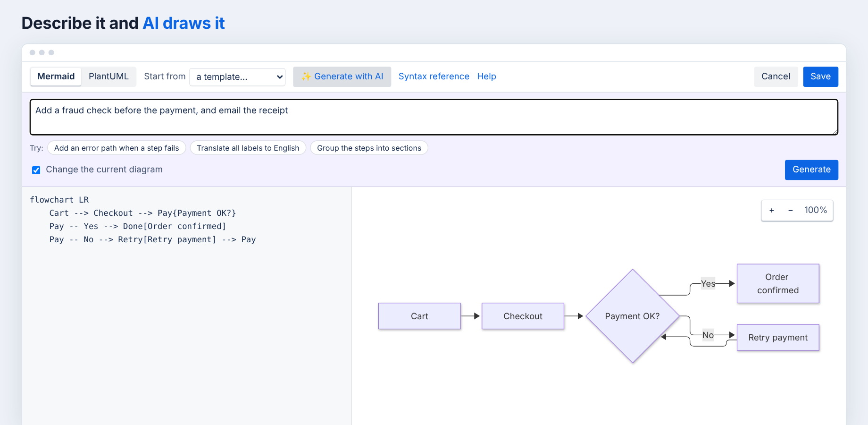Click Generate with AI button
The image size is (868, 425).
click(342, 76)
